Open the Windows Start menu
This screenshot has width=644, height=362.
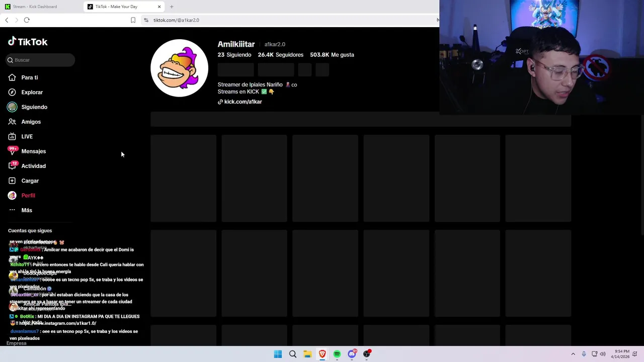pos(278,354)
